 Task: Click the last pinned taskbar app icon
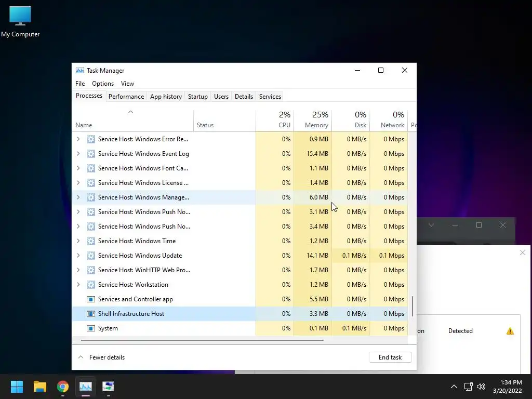(108, 387)
